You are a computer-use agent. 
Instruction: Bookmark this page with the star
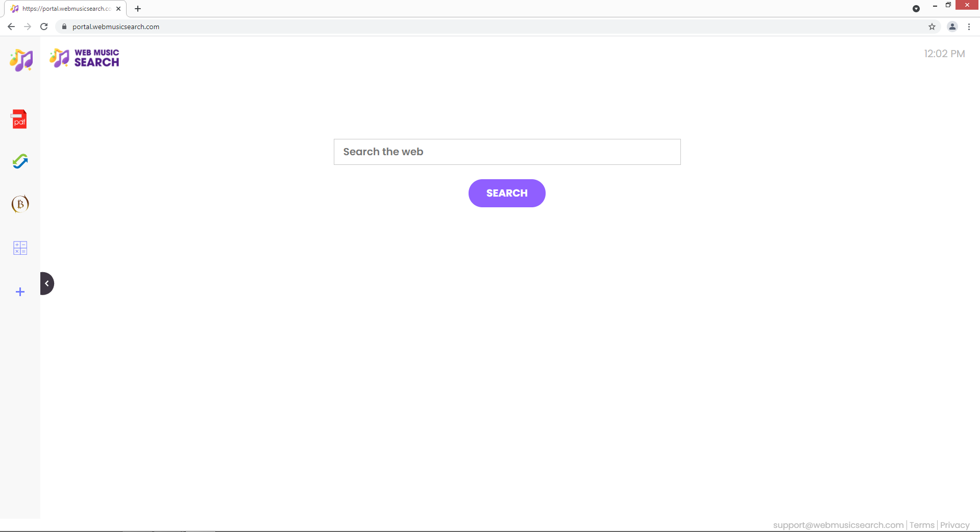point(932,27)
